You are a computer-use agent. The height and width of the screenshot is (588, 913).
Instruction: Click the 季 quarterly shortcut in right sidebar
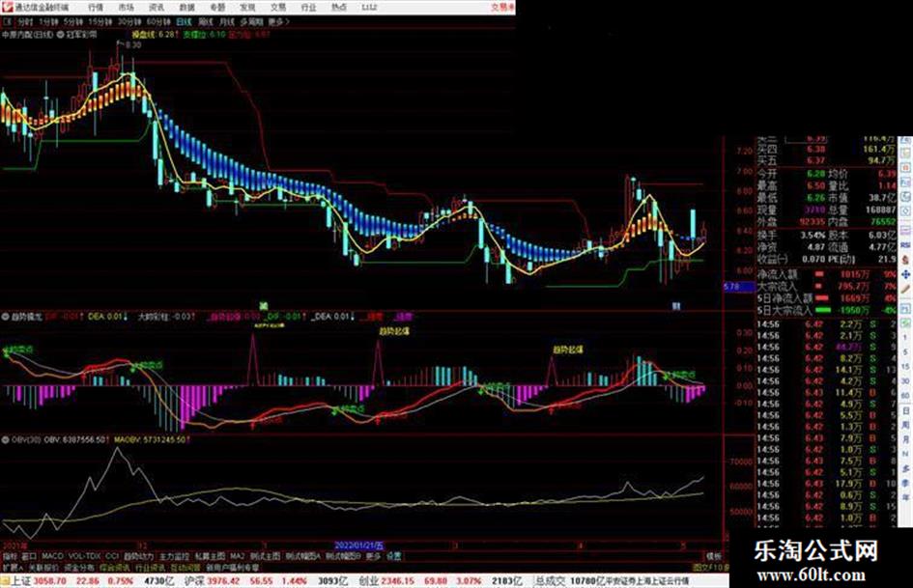pyautogui.click(x=905, y=483)
